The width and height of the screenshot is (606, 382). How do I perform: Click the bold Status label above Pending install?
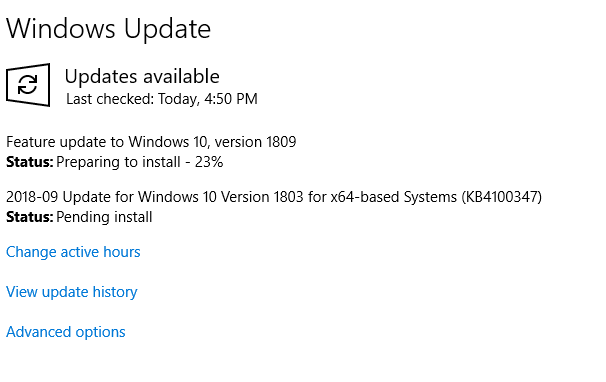(x=30, y=217)
